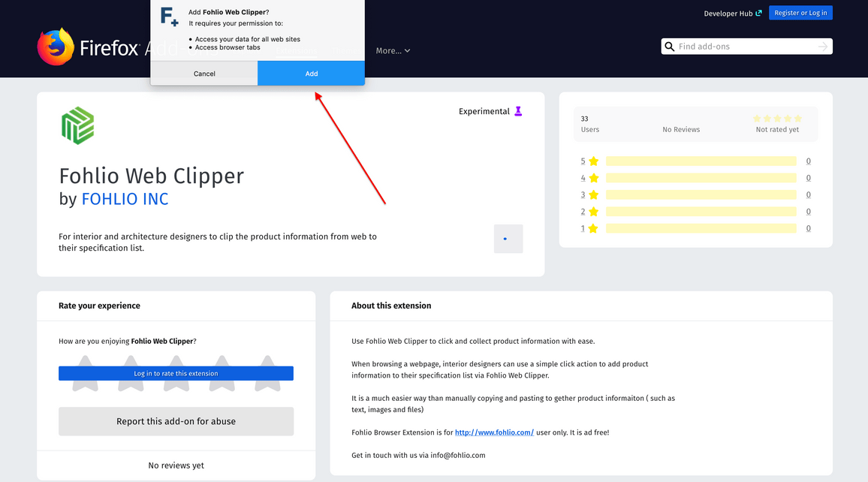Click the 4 star rating bar
The image size is (868, 482).
click(x=701, y=178)
